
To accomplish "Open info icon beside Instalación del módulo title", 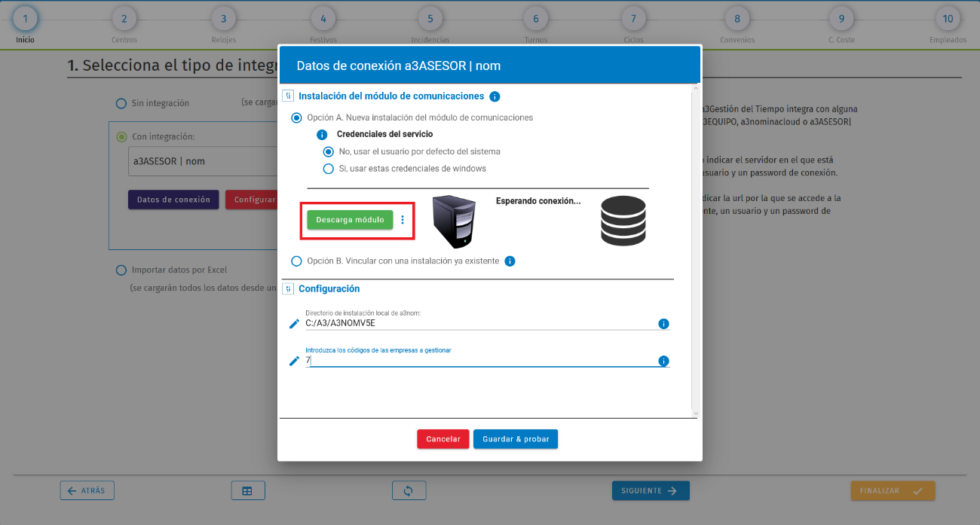I will pyautogui.click(x=495, y=96).
